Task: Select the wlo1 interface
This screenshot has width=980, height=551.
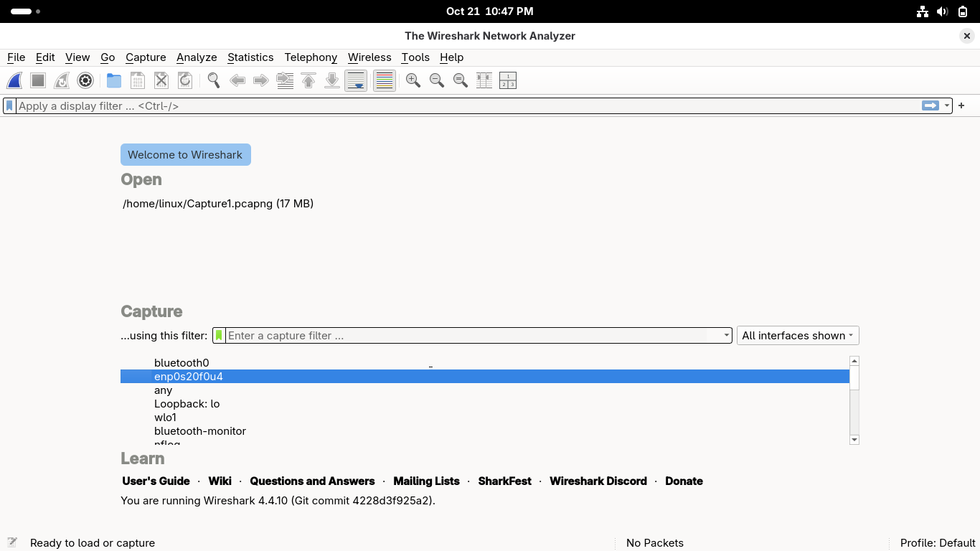Action: point(165,418)
